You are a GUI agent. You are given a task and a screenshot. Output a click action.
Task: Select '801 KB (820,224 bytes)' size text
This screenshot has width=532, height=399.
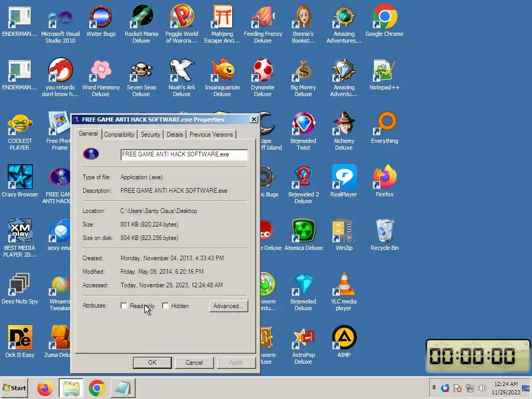coord(149,224)
